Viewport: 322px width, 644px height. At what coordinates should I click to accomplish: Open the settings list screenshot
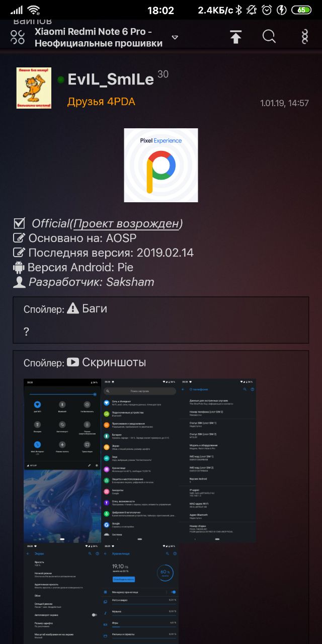[x=140, y=460]
